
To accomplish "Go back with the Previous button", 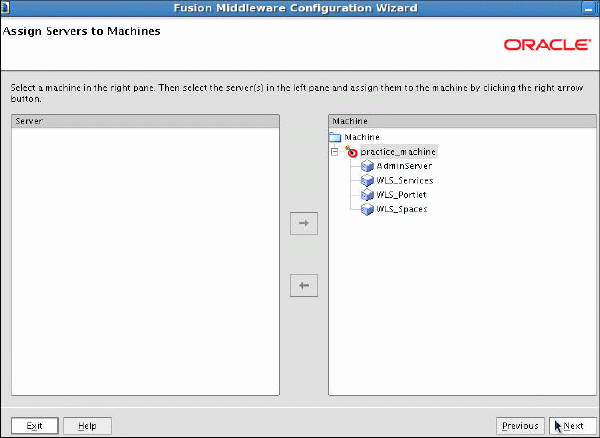I will 520,426.
